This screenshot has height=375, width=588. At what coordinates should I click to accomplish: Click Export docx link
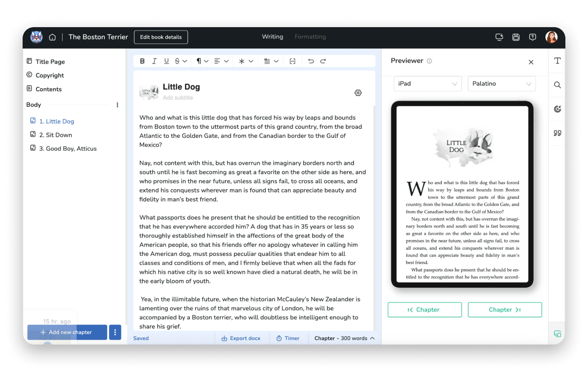pos(241,338)
